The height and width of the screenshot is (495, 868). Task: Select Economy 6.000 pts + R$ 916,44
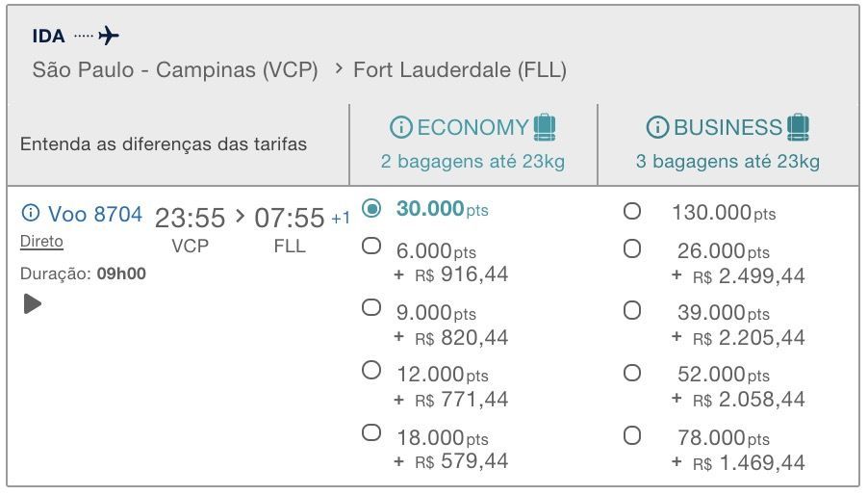371,247
